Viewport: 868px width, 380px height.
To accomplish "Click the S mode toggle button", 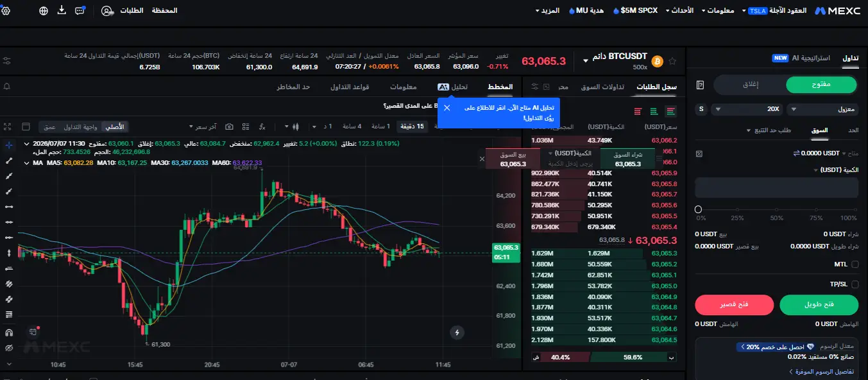I will click(701, 109).
